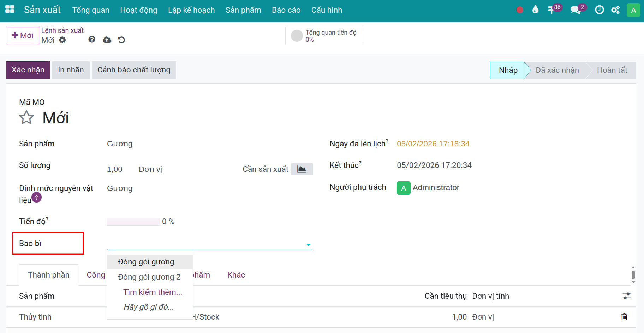Open the Báo cáo menu
This screenshot has width=644, height=333.
click(x=286, y=10)
